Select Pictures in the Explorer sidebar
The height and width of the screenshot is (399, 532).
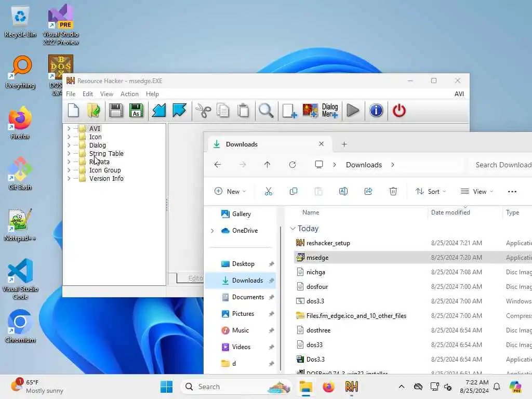pyautogui.click(x=241, y=314)
